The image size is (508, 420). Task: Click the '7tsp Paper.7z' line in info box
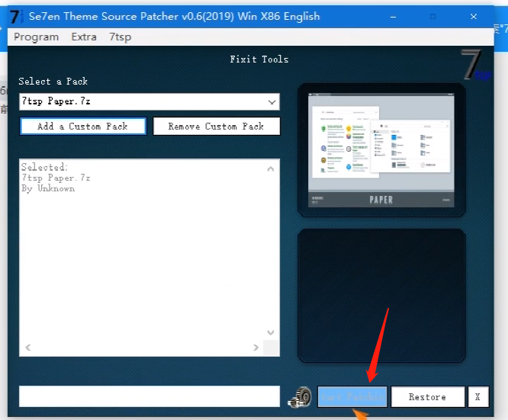[56, 178]
